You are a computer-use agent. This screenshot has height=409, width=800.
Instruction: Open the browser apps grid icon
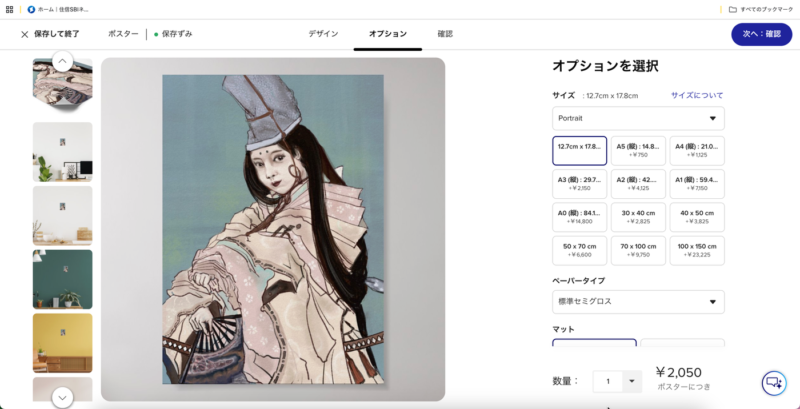(x=9, y=9)
